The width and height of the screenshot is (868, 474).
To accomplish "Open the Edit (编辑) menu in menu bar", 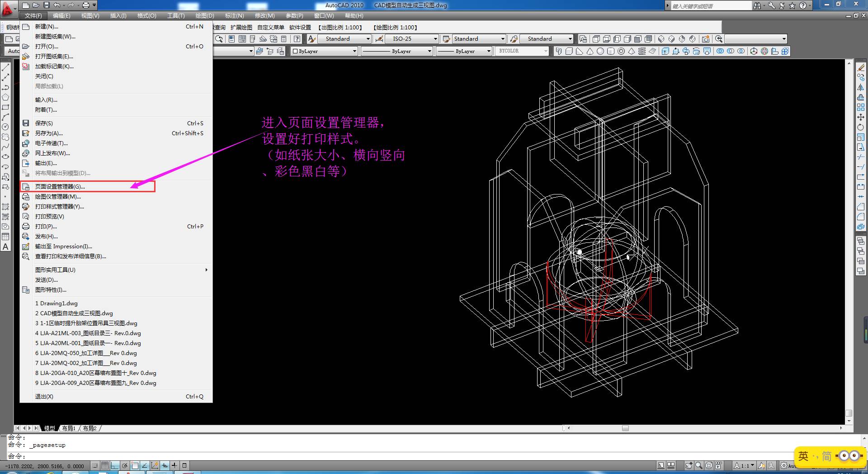I will (x=61, y=16).
